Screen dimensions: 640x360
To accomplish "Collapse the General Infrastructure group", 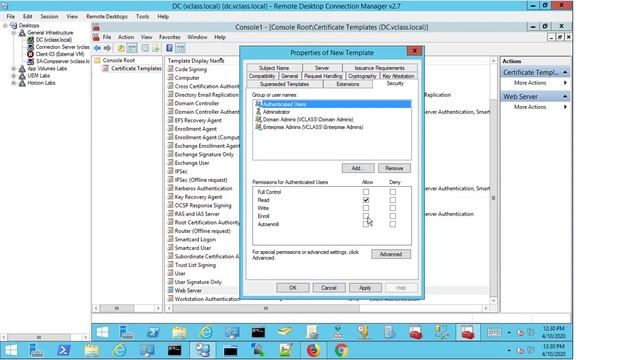I will pyautogui.click(x=13, y=33).
